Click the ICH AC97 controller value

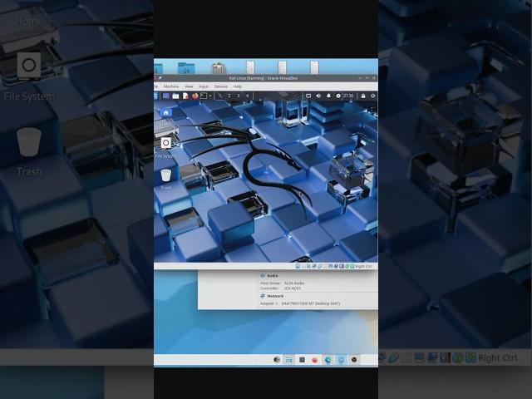coord(293,288)
